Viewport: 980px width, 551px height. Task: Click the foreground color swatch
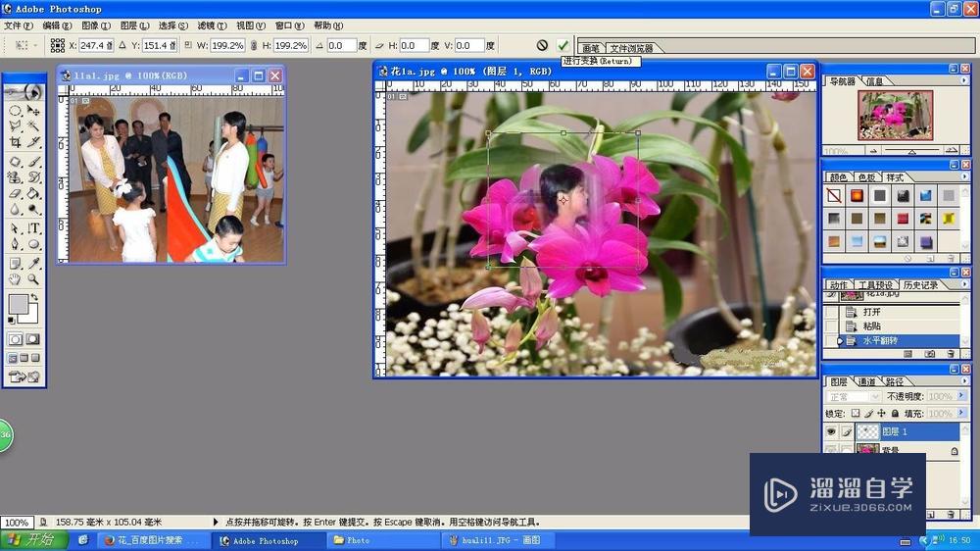pyautogui.click(x=18, y=305)
